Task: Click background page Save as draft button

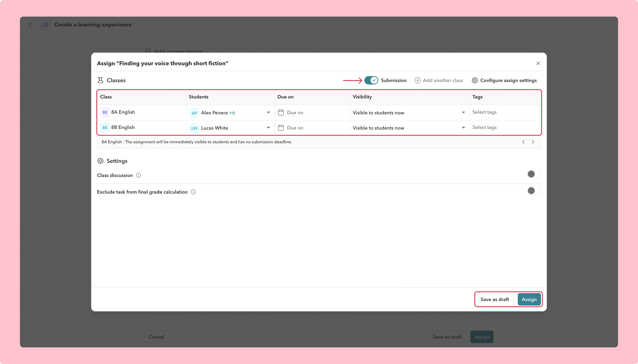Action: point(447,337)
